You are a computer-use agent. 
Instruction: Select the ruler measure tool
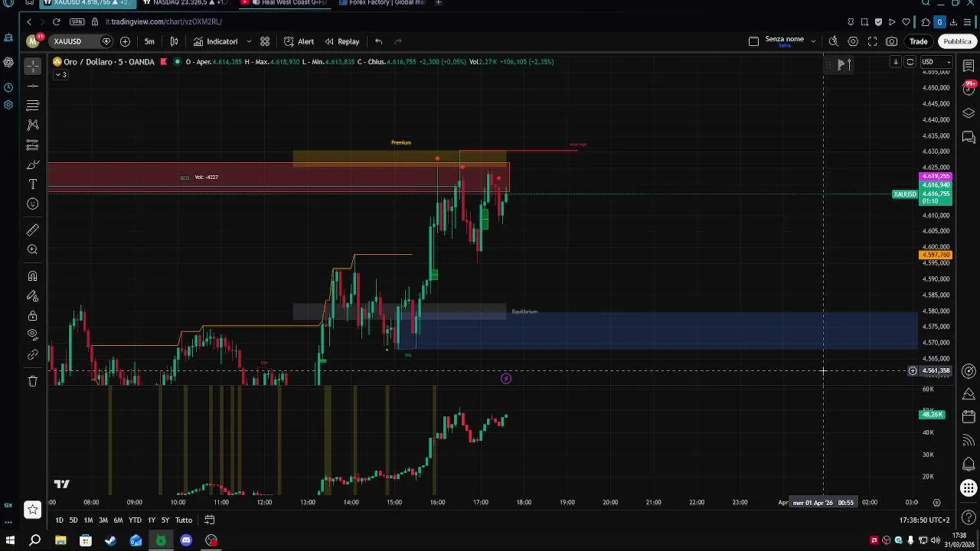click(32, 230)
